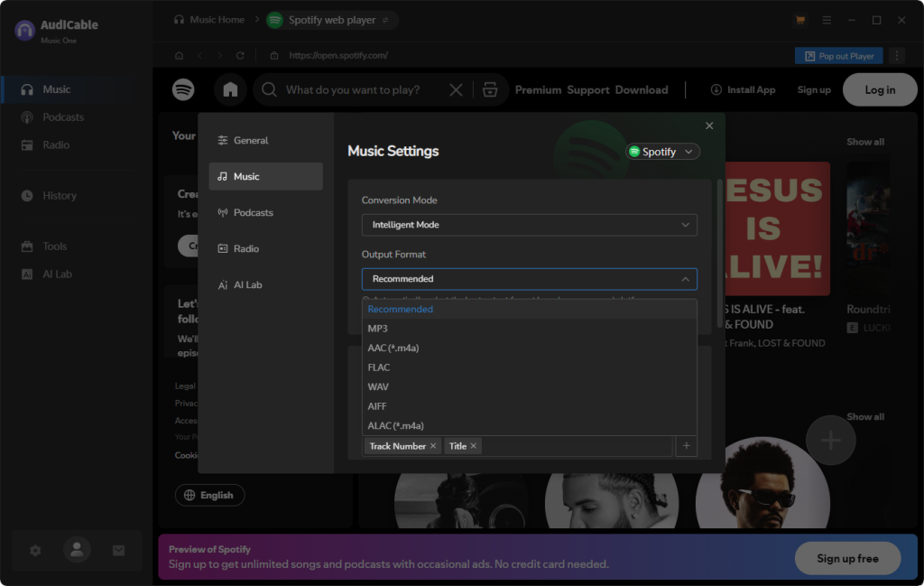Open History in the main sidebar
Image resolution: width=924 pixels, height=586 pixels.
point(77,196)
